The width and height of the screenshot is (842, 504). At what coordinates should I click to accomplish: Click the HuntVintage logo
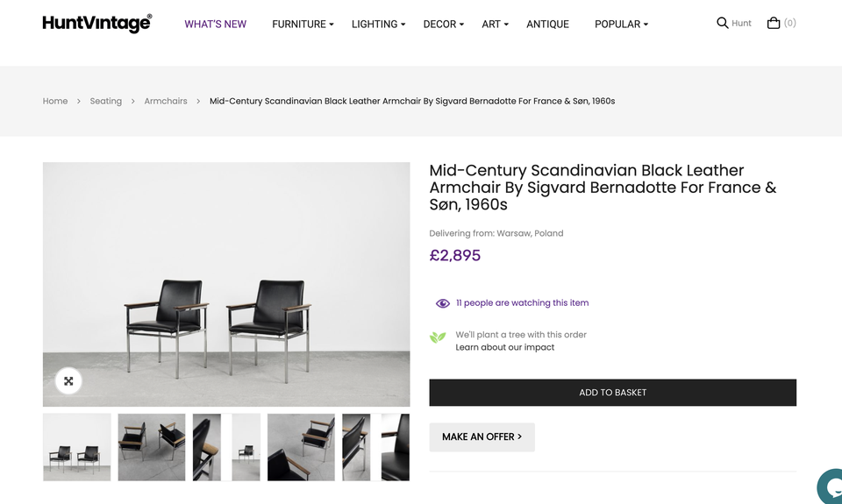coord(96,24)
